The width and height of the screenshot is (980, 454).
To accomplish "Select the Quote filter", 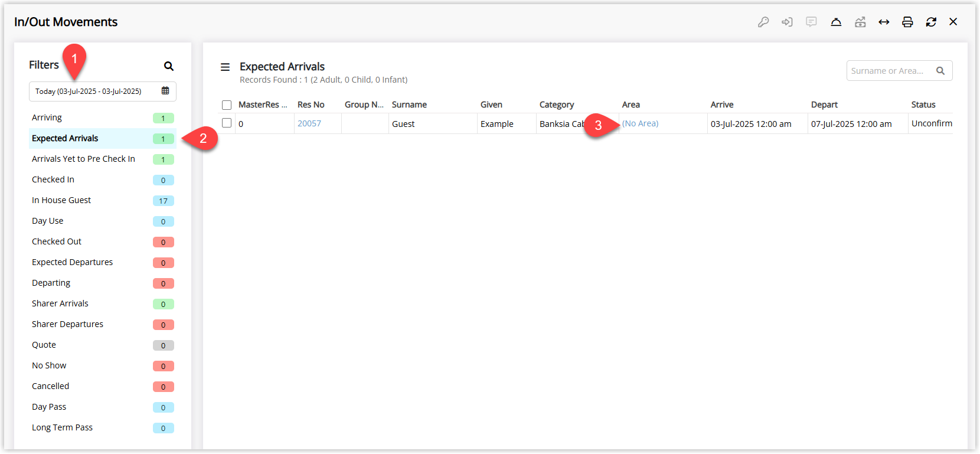I will coord(103,345).
